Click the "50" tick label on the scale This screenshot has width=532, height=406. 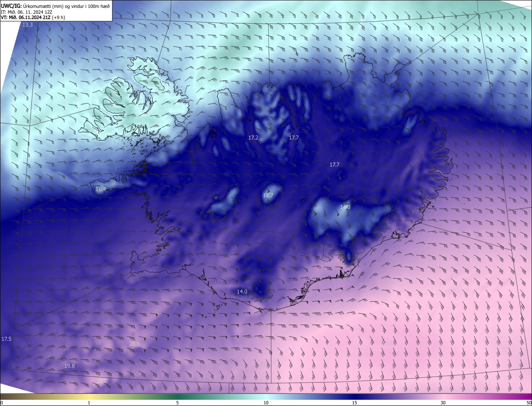[529, 403]
